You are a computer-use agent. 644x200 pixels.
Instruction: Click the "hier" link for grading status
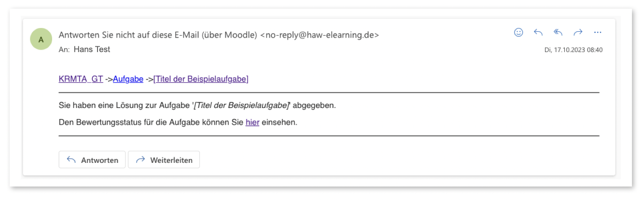[x=252, y=122]
